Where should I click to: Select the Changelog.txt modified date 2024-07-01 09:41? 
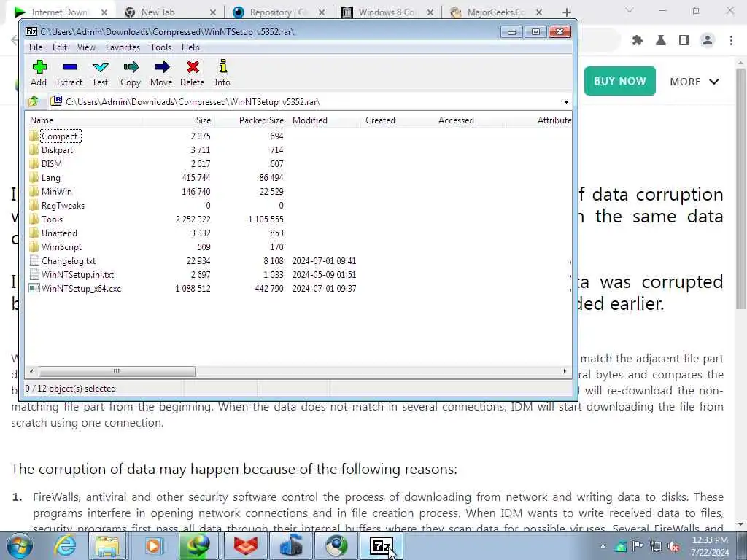tap(325, 261)
